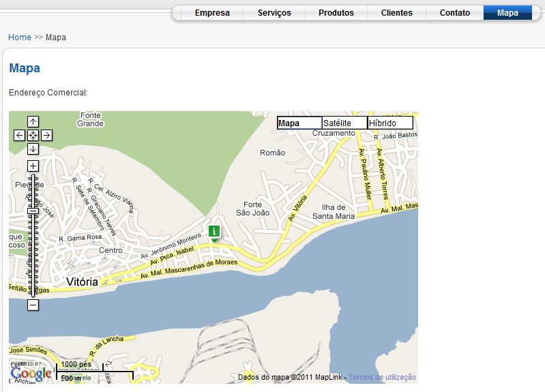This screenshot has height=392, width=545.
Task: Click the Av. Vitória street label
Action: tap(297, 208)
